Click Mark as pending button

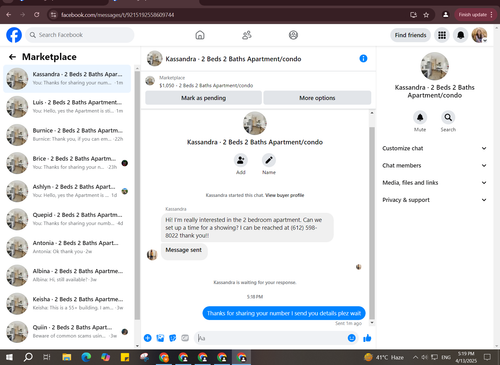(203, 98)
